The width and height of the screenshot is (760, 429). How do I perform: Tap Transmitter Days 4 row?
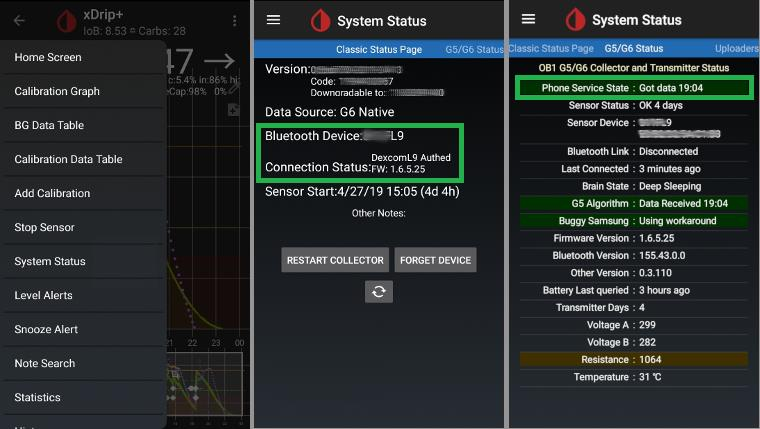[x=633, y=308]
